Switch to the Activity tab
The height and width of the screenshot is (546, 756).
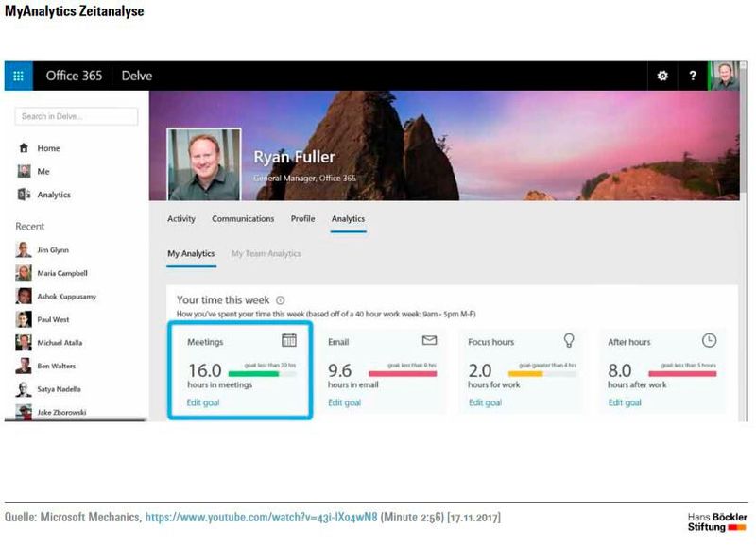[x=180, y=218]
